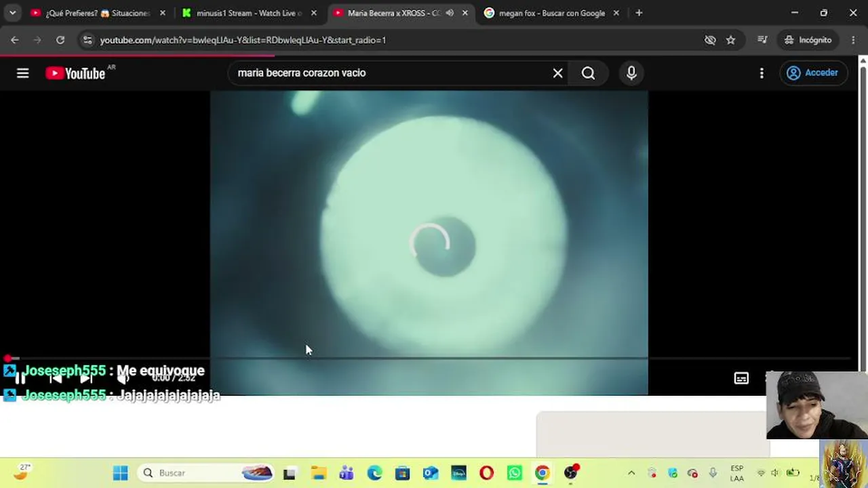Go to the YouTube home logo

[75, 73]
